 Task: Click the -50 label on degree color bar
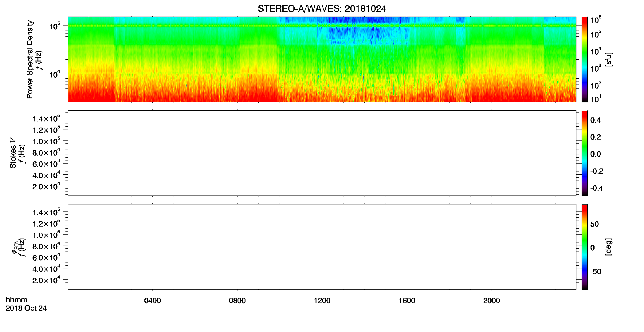596,272
